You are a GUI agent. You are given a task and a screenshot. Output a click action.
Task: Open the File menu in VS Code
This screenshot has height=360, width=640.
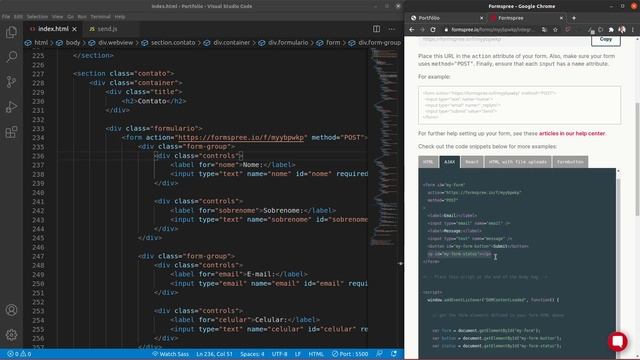6,17
